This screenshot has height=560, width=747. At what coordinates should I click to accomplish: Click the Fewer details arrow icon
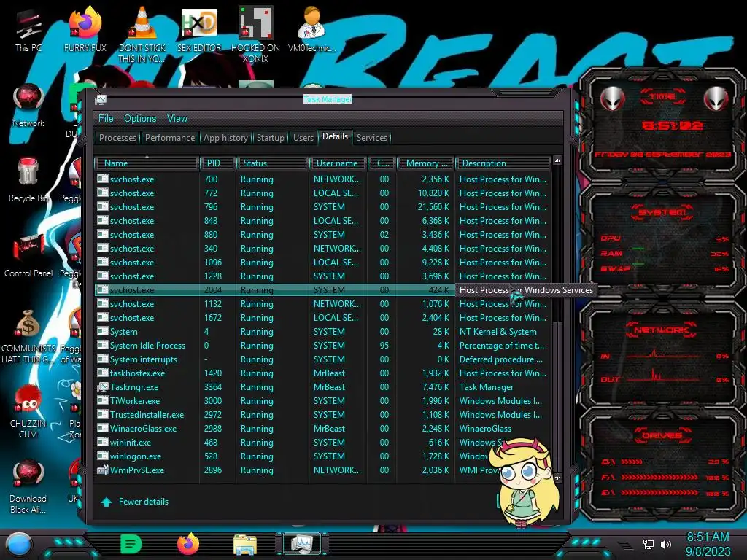[107, 502]
